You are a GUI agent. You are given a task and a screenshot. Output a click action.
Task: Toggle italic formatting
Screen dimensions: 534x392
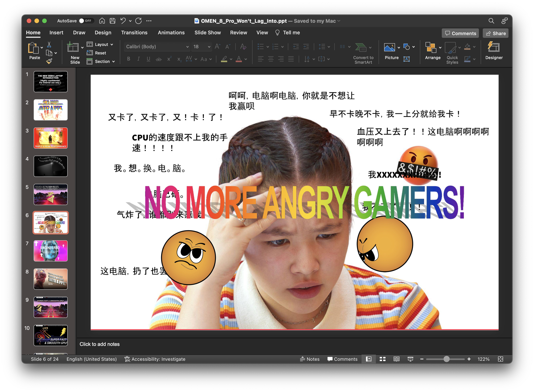(x=138, y=59)
